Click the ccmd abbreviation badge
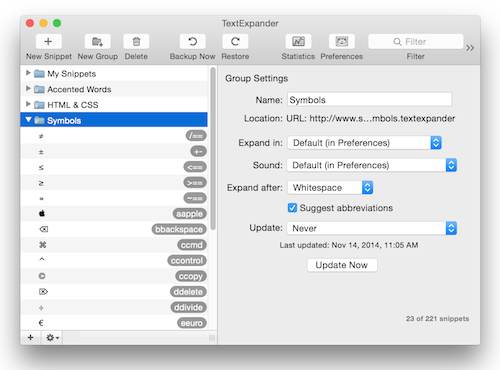 [192, 245]
